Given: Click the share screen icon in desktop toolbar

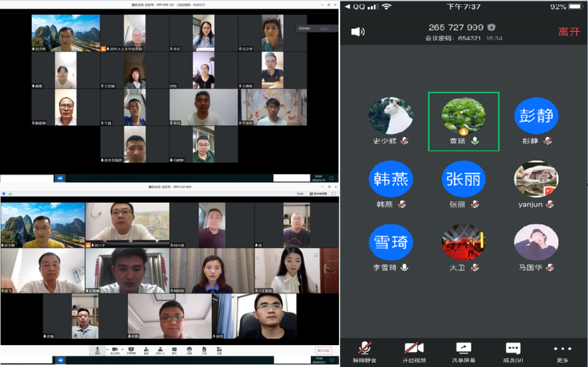Looking at the screenshot, I should pos(131,349).
